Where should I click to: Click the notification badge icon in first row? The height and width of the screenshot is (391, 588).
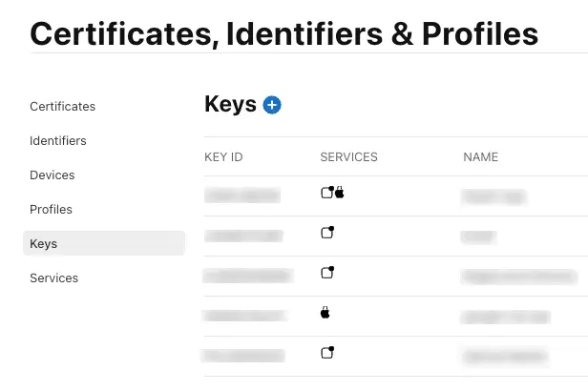tap(327, 193)
